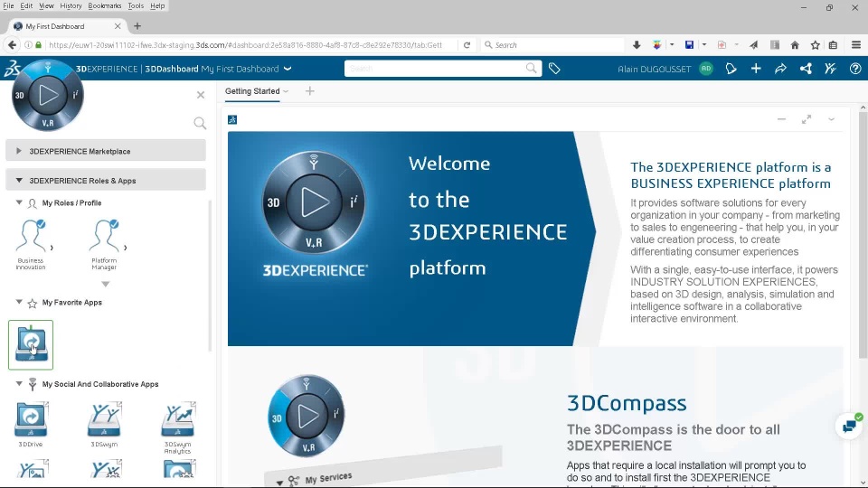This screenshot has width=868, height=488.
Task: Go back with browser back arrow
Action: (x=12, y=45)
